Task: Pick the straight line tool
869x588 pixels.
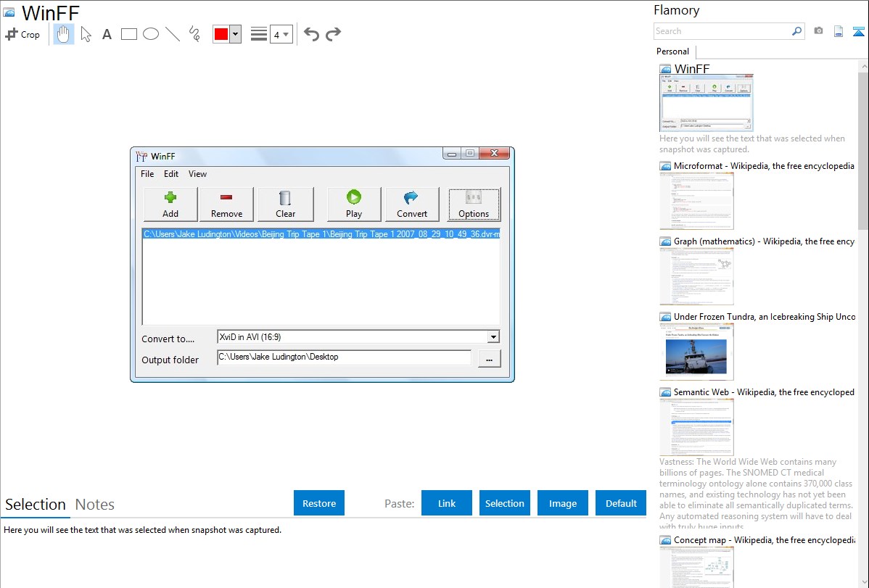Action: [x=173, y=34]
